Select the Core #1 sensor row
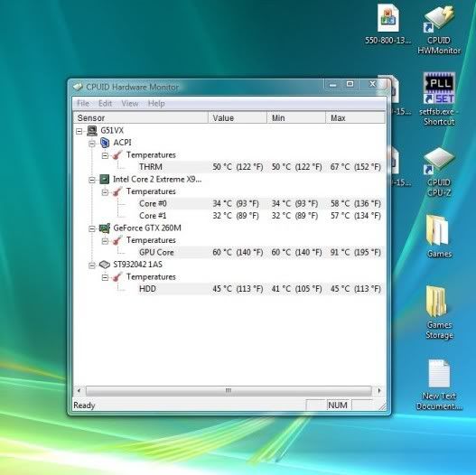This screenshot has height=475, width=476. [x=260, y=216]
